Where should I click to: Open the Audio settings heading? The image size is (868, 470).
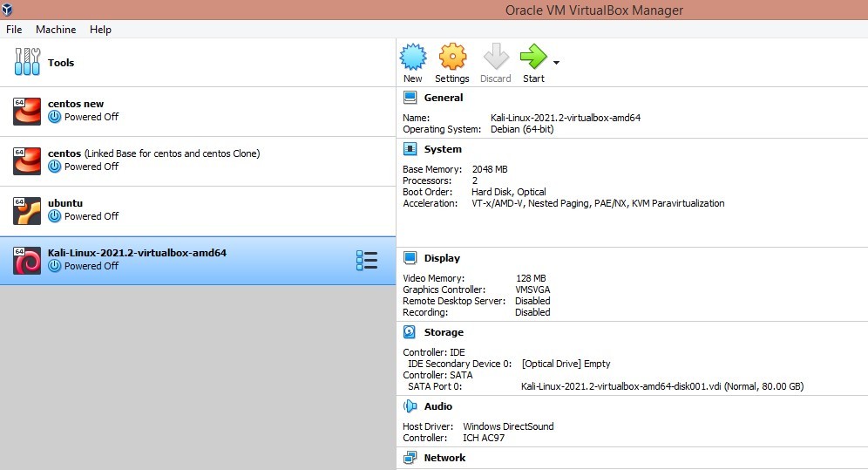click(437, 406)
